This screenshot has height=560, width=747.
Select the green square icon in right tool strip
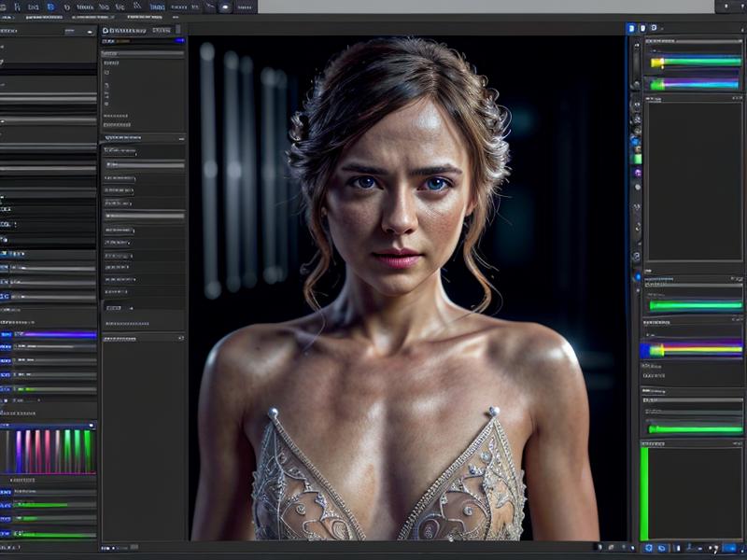(637, 159)
